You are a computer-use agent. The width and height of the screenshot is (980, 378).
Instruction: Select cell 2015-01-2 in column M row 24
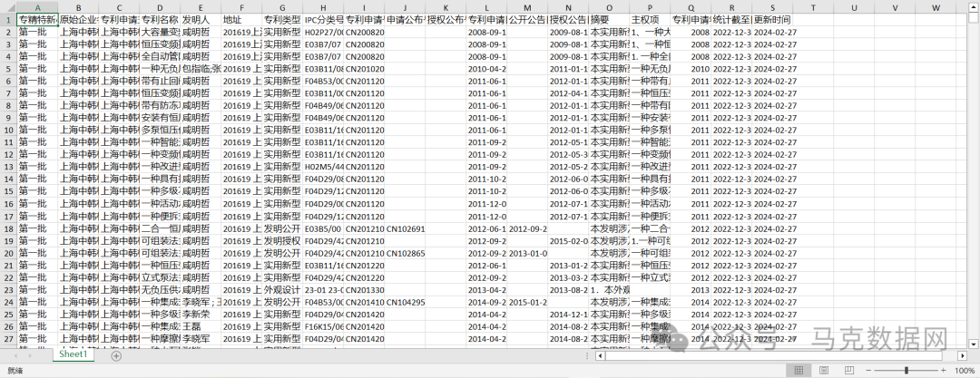(x=527, y=302)
